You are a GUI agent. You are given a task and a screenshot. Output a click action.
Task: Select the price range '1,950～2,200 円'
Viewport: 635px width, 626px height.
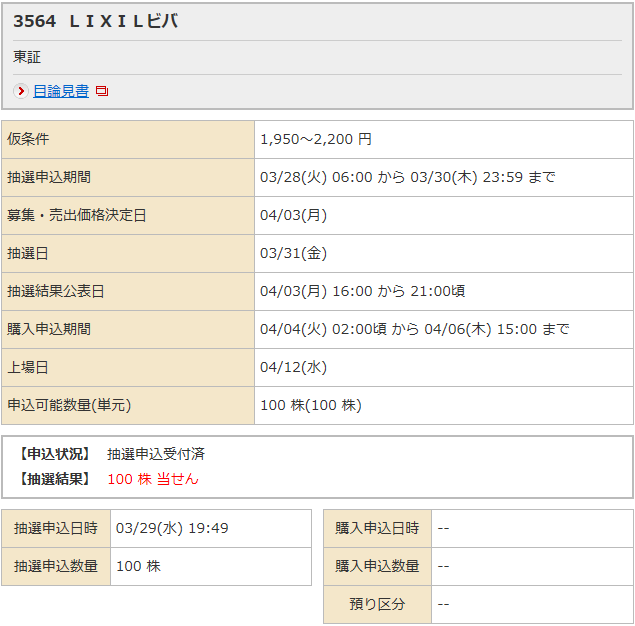316,139
